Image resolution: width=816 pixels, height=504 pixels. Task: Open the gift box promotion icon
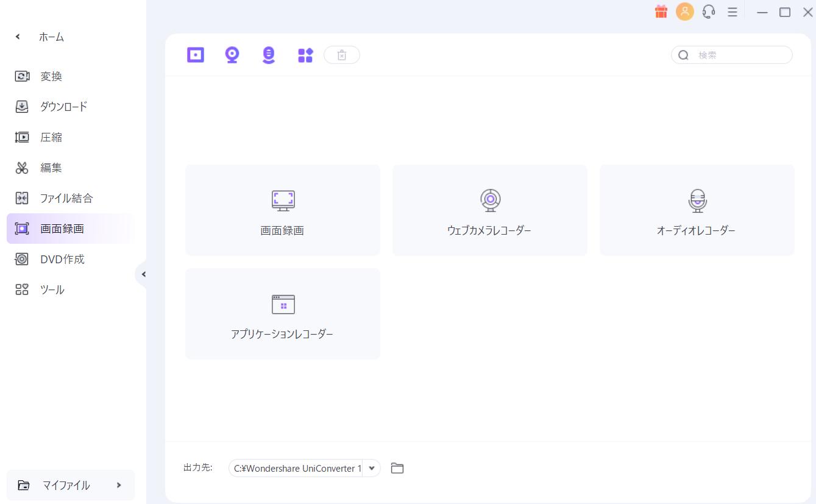tap(661, 12)
